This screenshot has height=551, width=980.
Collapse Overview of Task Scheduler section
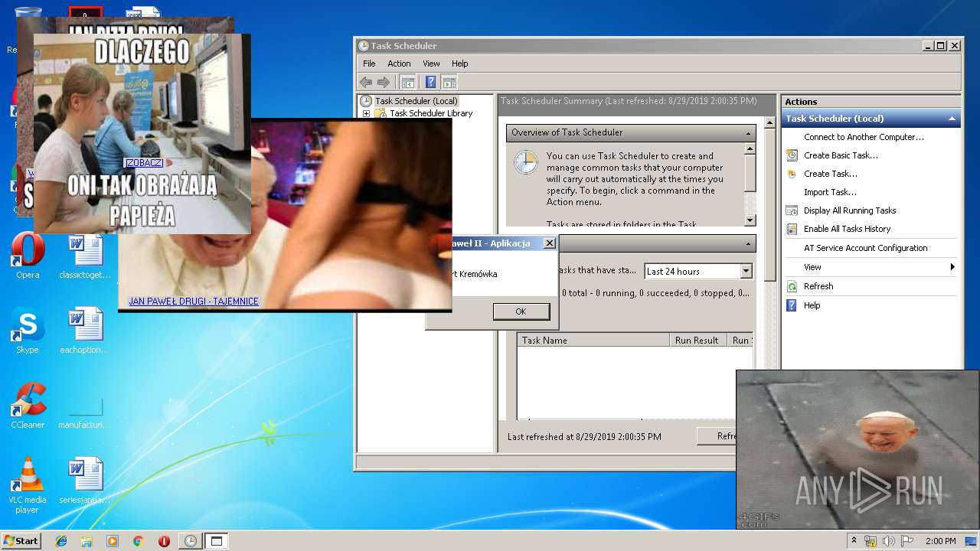pos(748,132)
